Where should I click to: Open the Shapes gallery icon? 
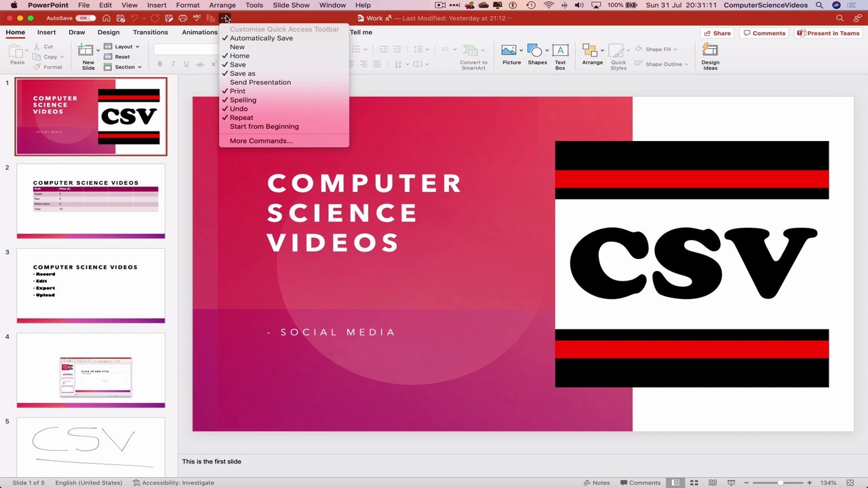536,51
